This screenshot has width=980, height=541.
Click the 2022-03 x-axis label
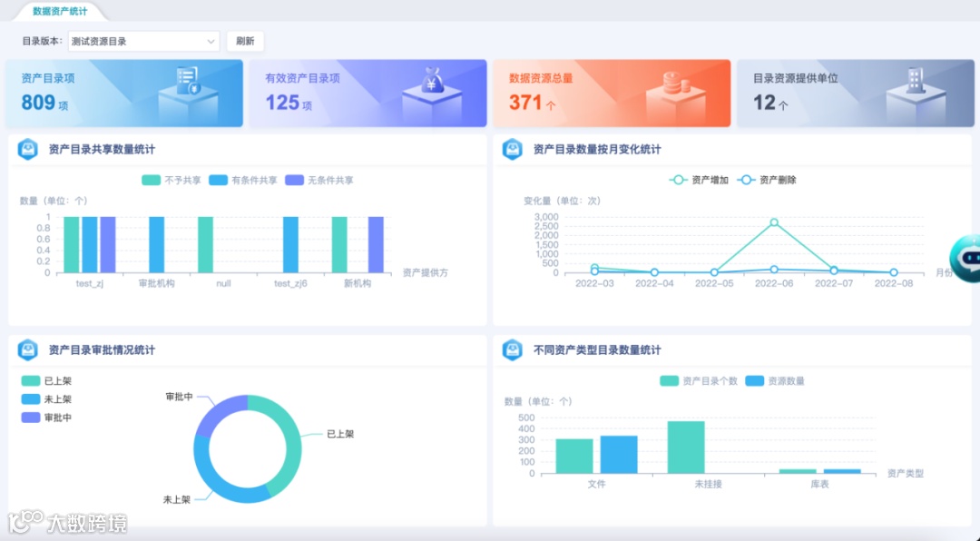tap(594, 283)
